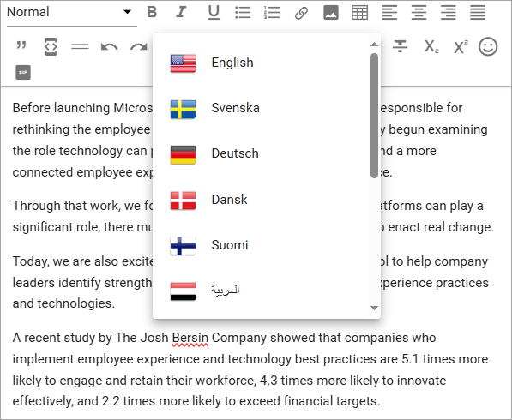
Task: Click the misspelled word Bersin
Action: (190, 338)
